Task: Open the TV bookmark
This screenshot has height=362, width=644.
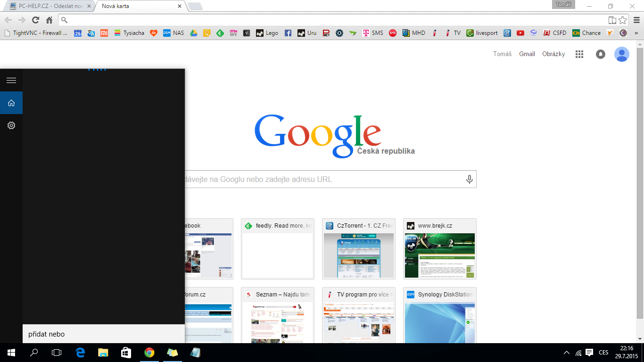Action: (x=453, y=33)
